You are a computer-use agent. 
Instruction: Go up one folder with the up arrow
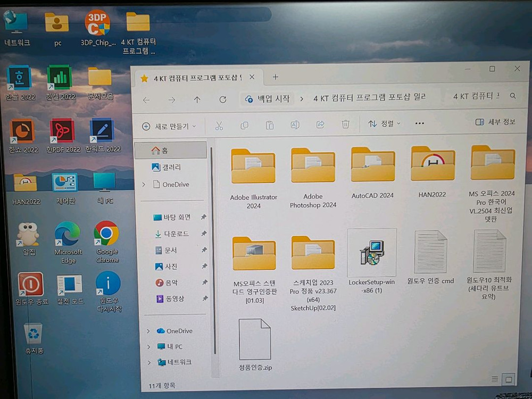point(196,99)
